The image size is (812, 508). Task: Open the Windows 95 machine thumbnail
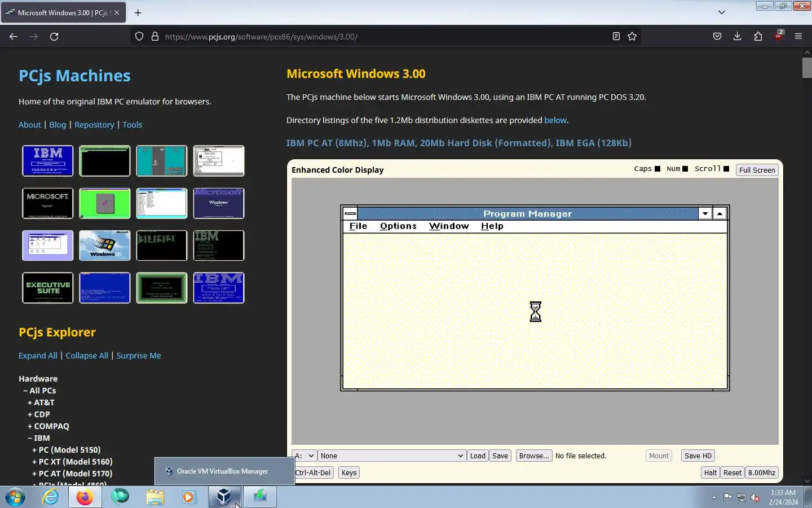click(x=105, y=246)
